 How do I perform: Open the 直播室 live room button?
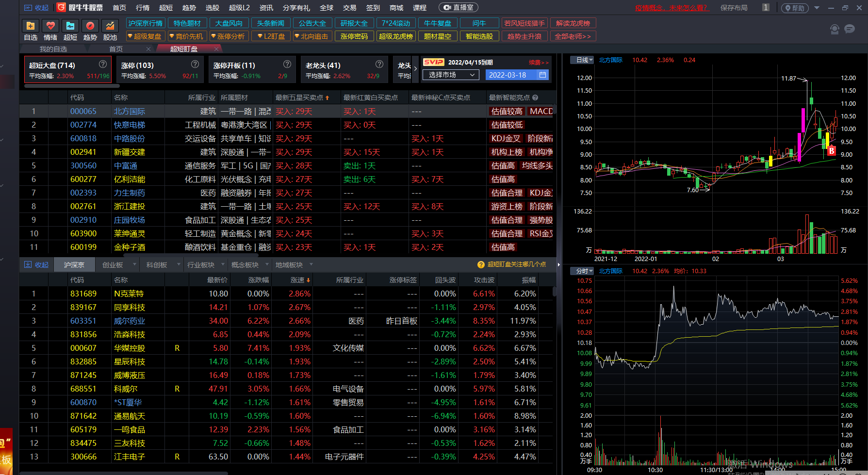tap(459, 8)
